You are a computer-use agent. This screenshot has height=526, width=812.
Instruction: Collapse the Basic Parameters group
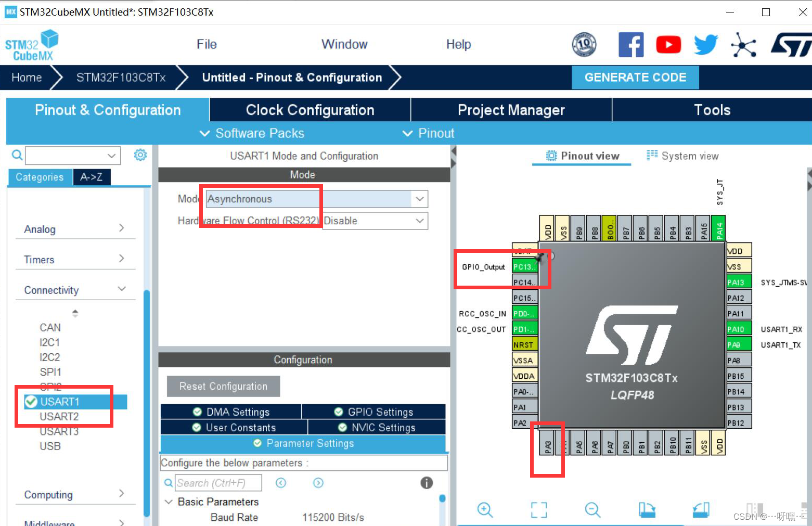click(169, 502)
